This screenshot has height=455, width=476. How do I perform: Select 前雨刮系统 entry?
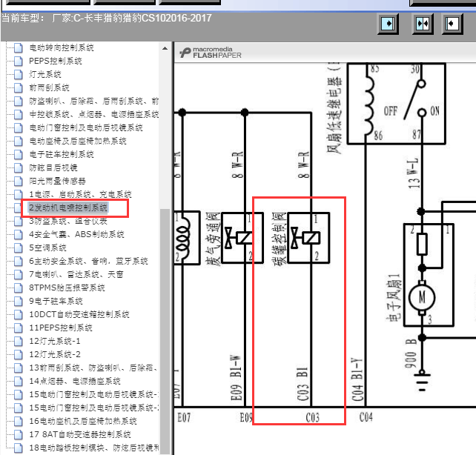coord(49,87)
